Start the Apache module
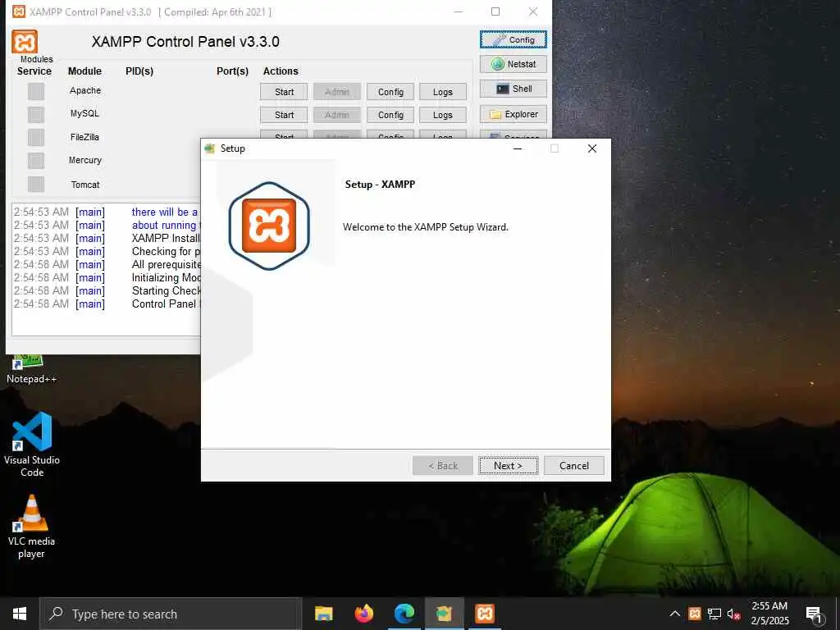Image resolution: width=840 pixels, height=630 pixels. pos(284,92)
